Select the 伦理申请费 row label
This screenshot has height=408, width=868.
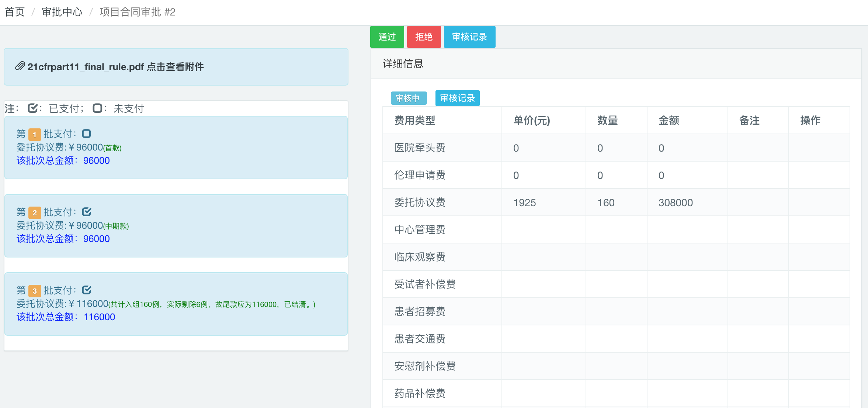click(x=420, y=175)
